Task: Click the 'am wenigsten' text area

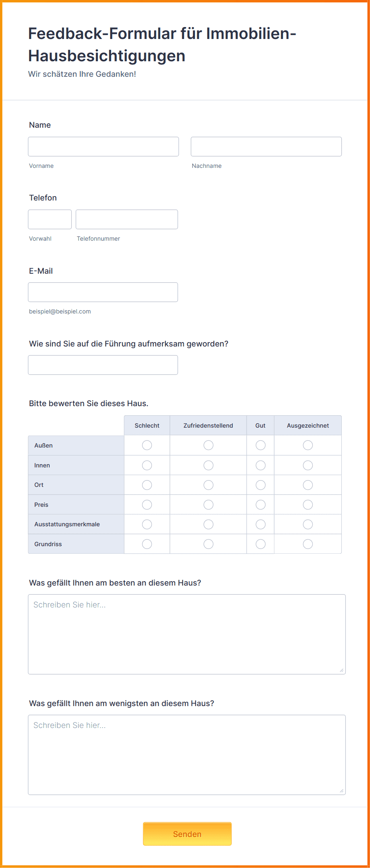Action: (x=187, y=755)
